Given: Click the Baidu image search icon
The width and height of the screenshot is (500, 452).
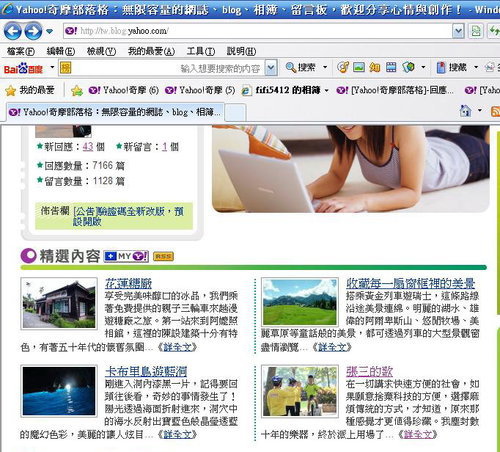Looking at the screenshot, I should pos(359,67).
